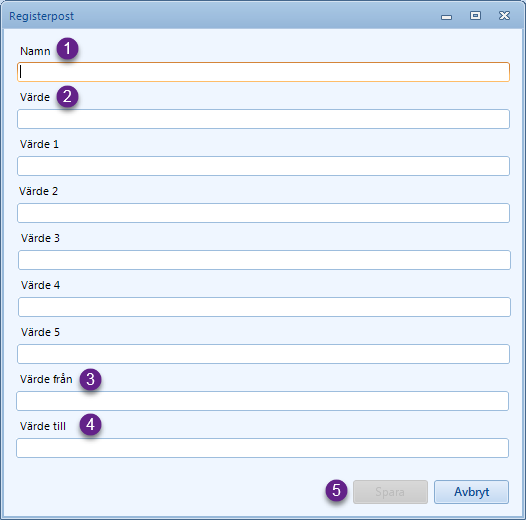Viewport: 526px width, 520px height.
Task: Click inside the Värde 4 field
Action: [264, 307]
